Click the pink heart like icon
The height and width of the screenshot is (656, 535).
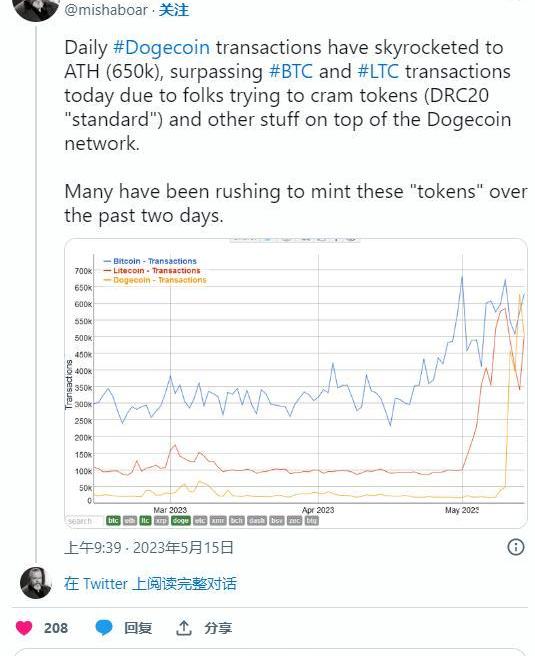coord(24,628)
